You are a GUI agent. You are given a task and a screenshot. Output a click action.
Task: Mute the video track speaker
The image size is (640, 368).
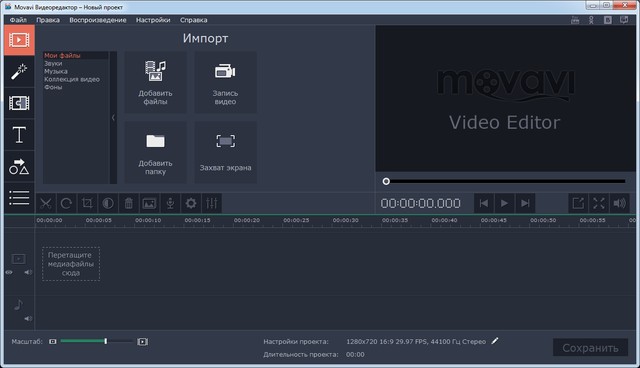pyautogui.click(x=28, y=272)
